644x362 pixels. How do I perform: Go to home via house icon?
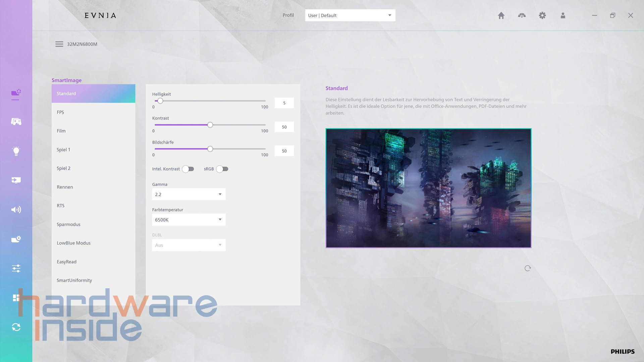(501, 15)
